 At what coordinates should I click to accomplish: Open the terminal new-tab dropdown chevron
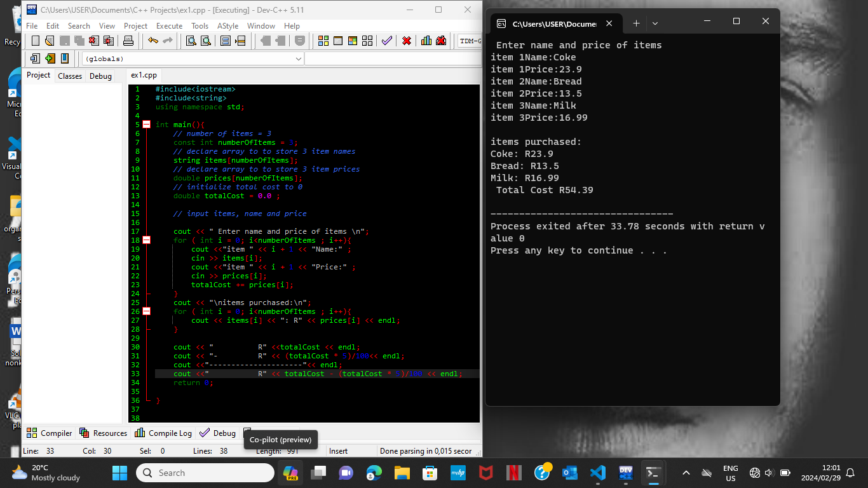point(655,24)
